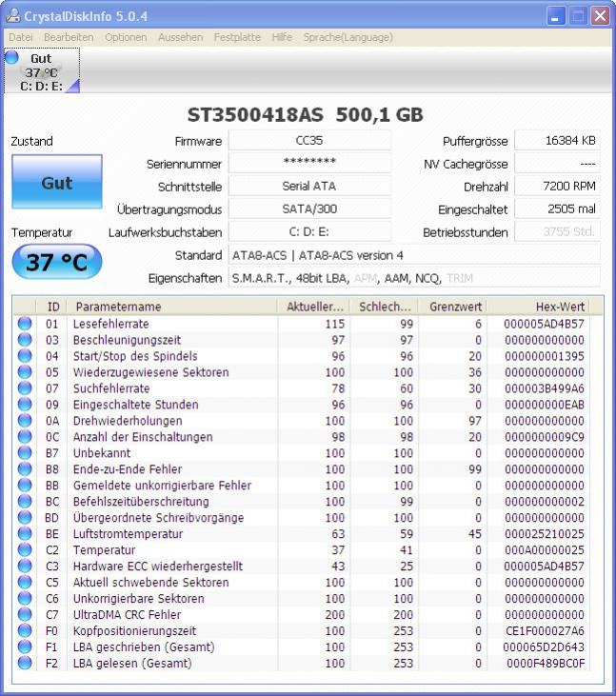Click status orb for Befehlszeitüberschreitung row
This screenshot has height=696, width=616.
(x=25, y=501)
